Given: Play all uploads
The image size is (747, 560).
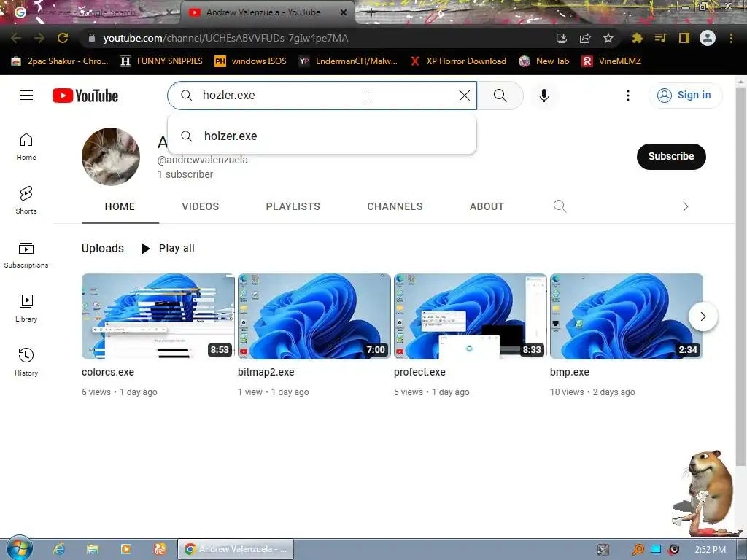Looking at the screenshot, I should pos(168,248).
